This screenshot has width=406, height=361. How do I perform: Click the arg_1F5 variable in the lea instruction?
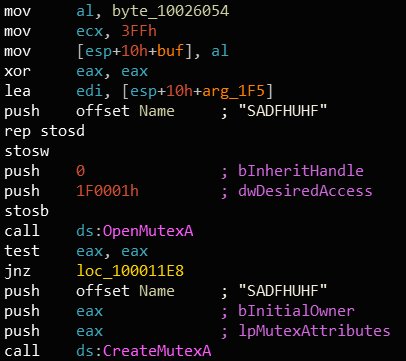(234, 91)
